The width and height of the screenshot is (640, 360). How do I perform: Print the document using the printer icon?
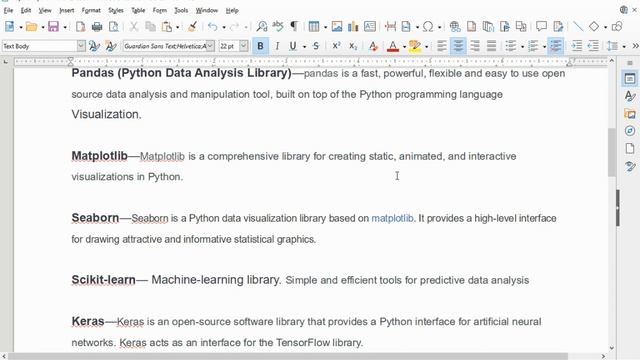[x=97, y=27]
